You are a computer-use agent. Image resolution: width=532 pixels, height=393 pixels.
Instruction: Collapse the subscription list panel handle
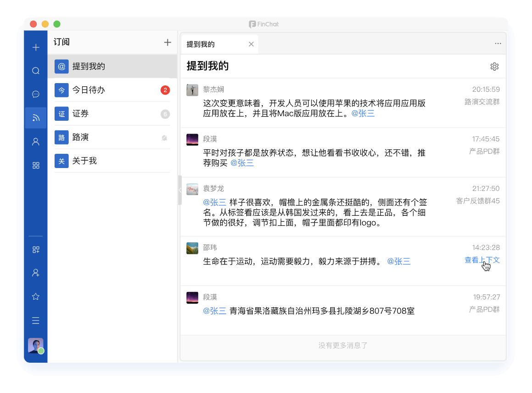click(180, 190)
